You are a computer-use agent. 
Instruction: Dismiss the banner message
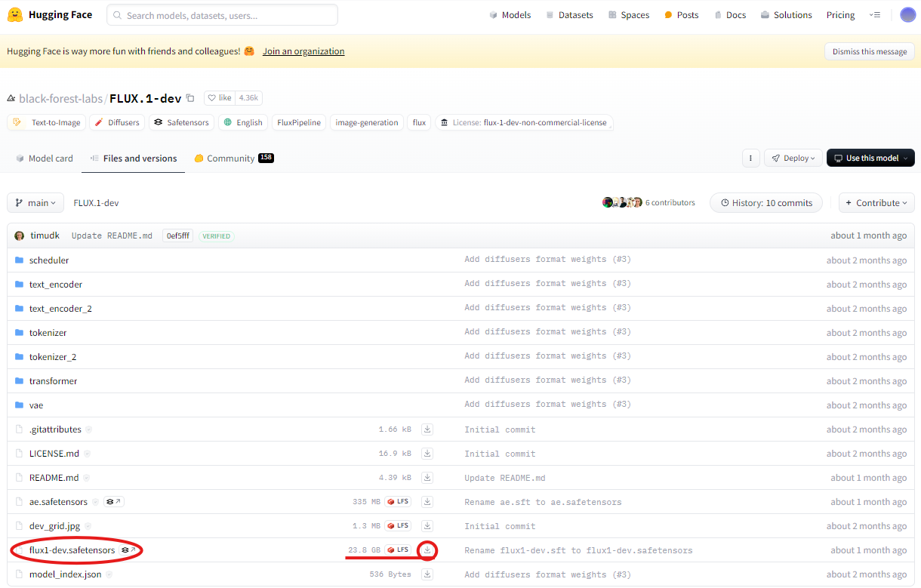[870, 51]
